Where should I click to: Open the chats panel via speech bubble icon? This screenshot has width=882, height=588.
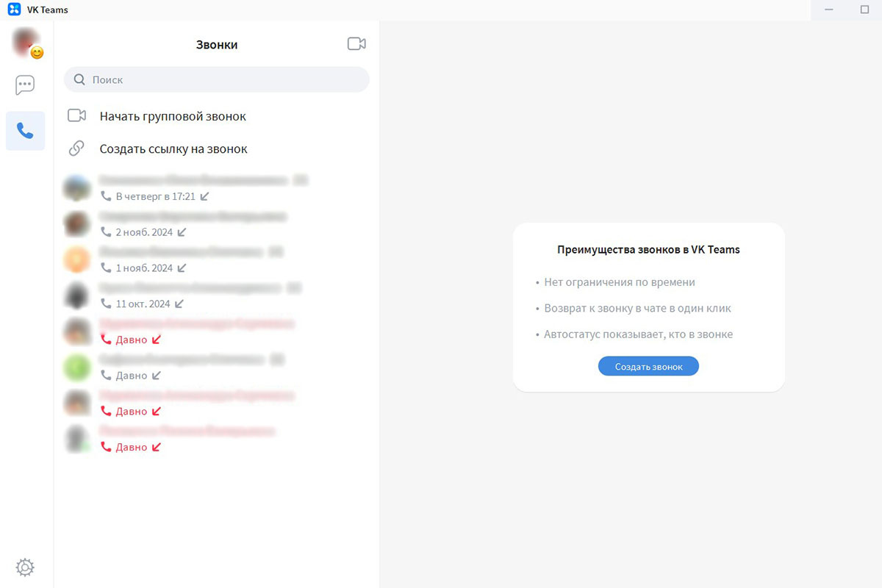pyautogui.click(x=25, y=85)
